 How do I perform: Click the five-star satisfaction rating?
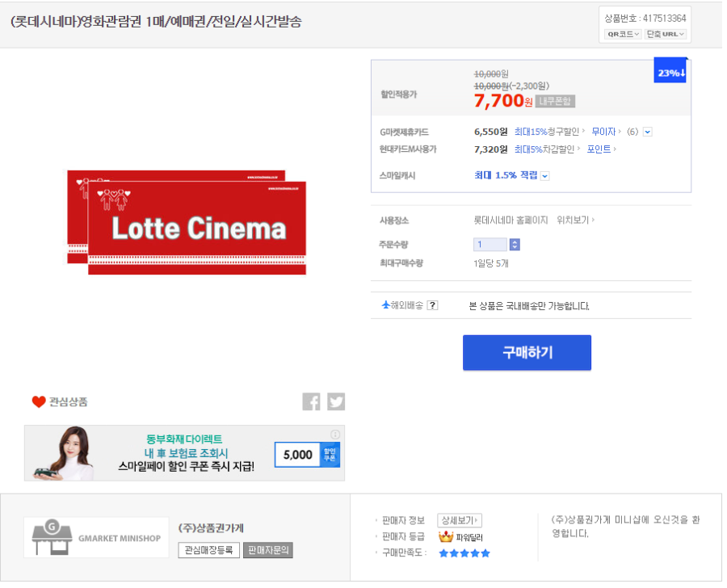[464, 552]
